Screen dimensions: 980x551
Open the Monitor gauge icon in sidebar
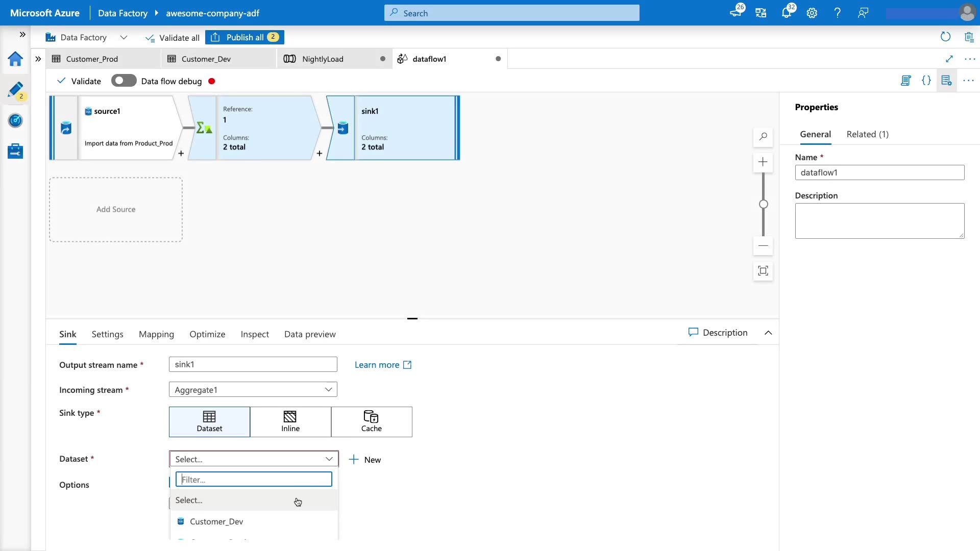click(x=15, y=120)
